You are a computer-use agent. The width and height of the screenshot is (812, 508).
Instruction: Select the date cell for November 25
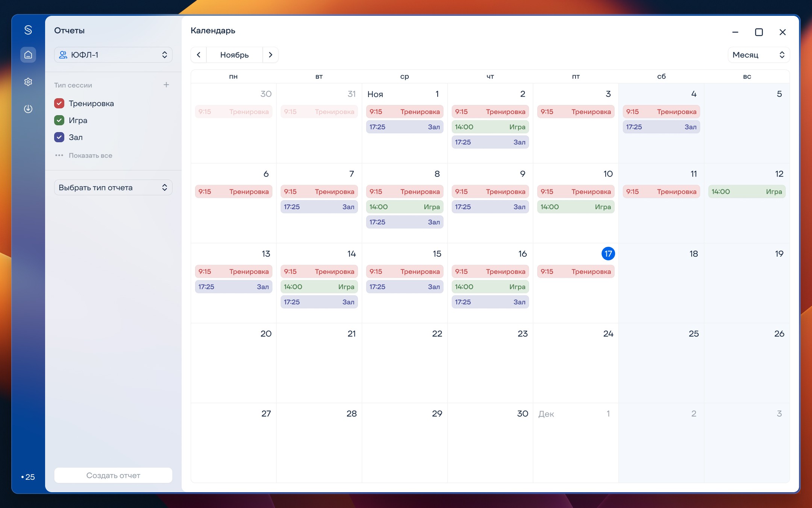click(x=661, y=363)
